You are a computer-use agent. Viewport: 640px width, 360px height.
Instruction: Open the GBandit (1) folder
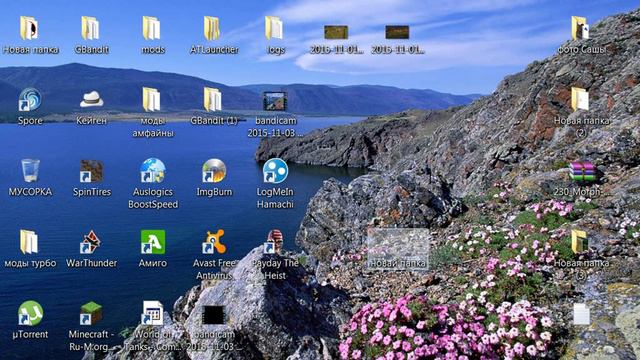213,100
